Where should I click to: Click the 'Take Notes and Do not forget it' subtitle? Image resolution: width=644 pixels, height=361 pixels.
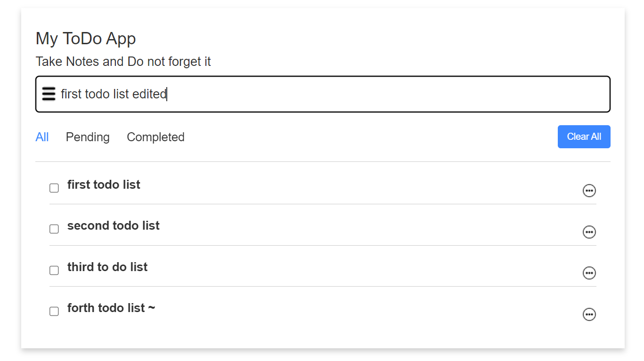(123, 62)
